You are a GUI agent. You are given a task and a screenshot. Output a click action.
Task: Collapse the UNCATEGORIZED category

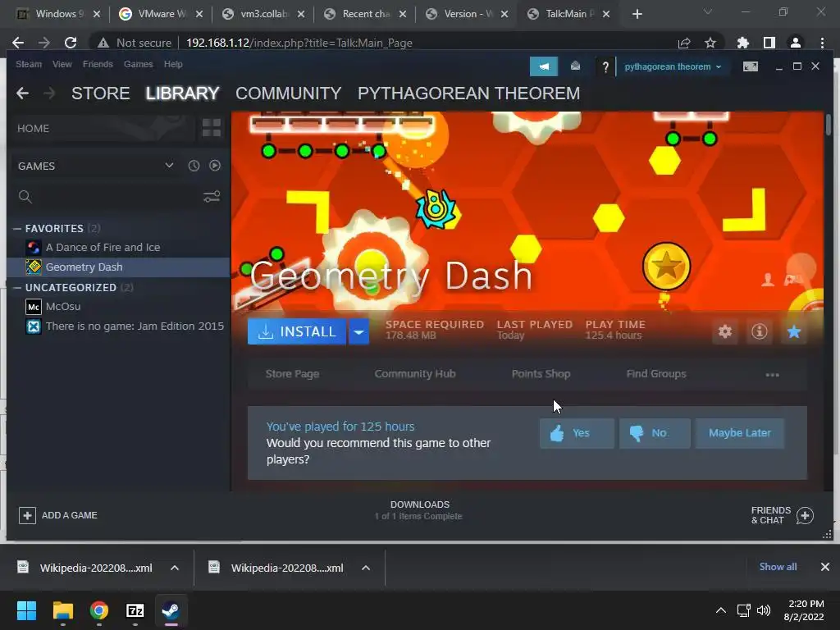pos(18,288)
